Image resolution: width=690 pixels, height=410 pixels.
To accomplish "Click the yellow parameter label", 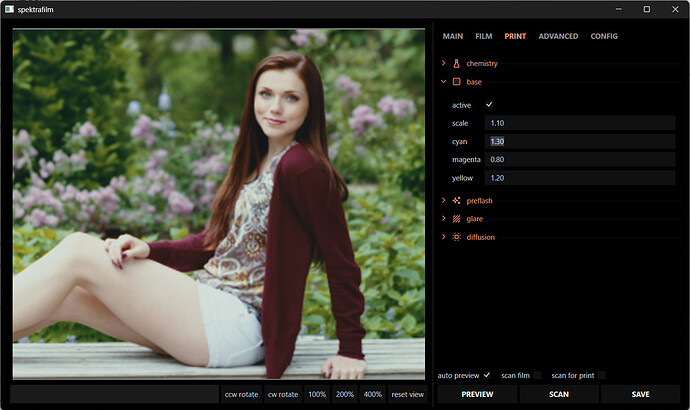I will pos(462,178).
